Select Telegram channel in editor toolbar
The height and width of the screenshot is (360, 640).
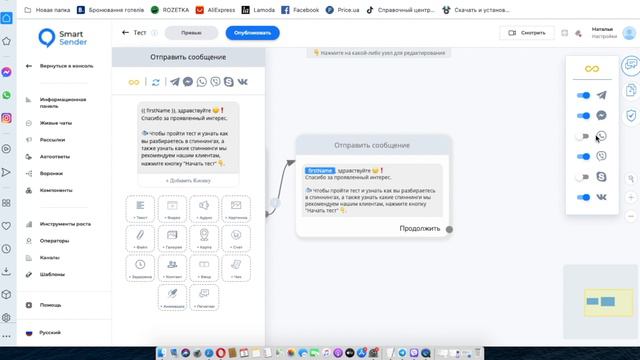175,82
